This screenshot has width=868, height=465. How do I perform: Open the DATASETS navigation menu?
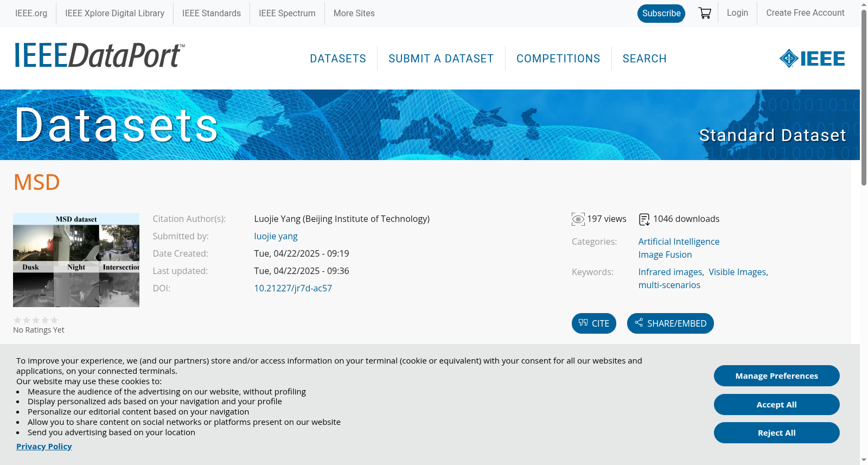coord(338,59)
